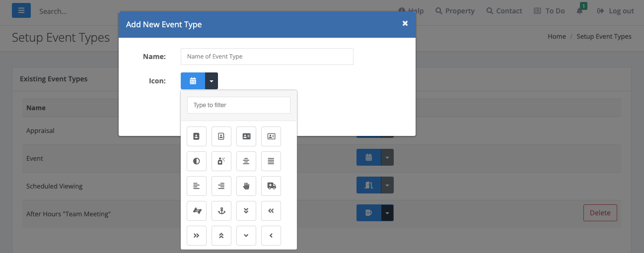Click the Name column header
The width and height of the screenshot is (644, 253).
coord(36,108)
